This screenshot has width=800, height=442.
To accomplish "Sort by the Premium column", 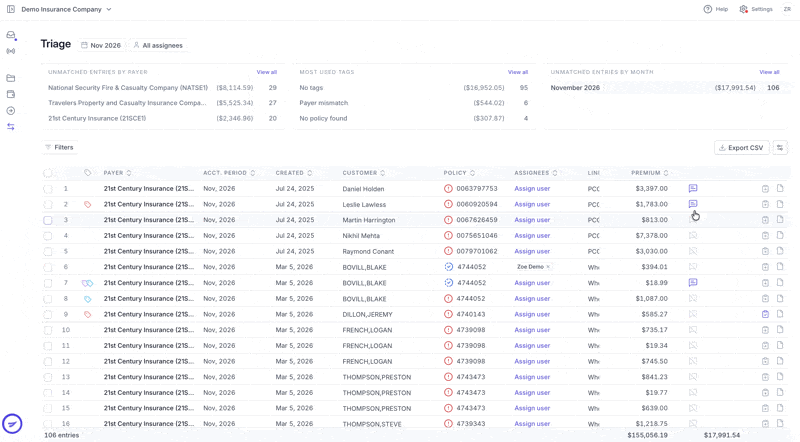I will click(x=649, y=173).
